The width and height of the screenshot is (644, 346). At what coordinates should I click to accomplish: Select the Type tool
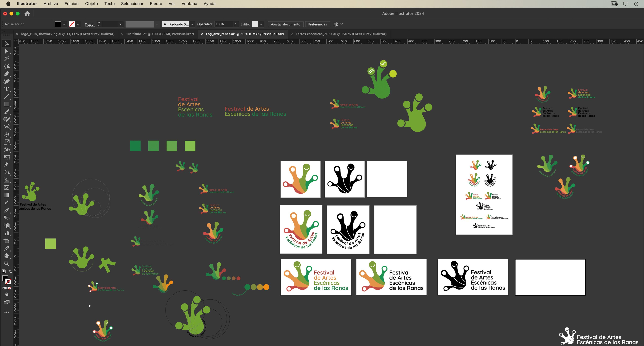point(6,89)
